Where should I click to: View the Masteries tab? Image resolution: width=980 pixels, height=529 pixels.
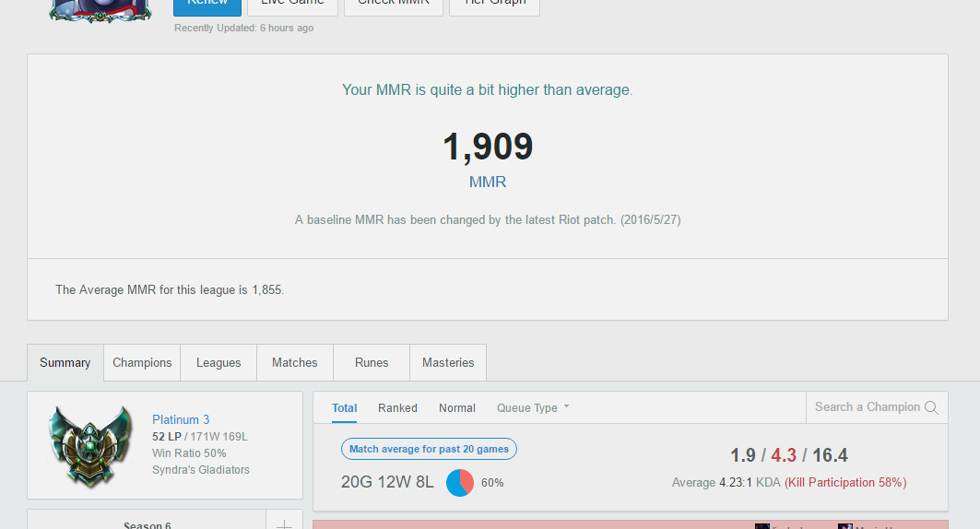coord(448,363)
